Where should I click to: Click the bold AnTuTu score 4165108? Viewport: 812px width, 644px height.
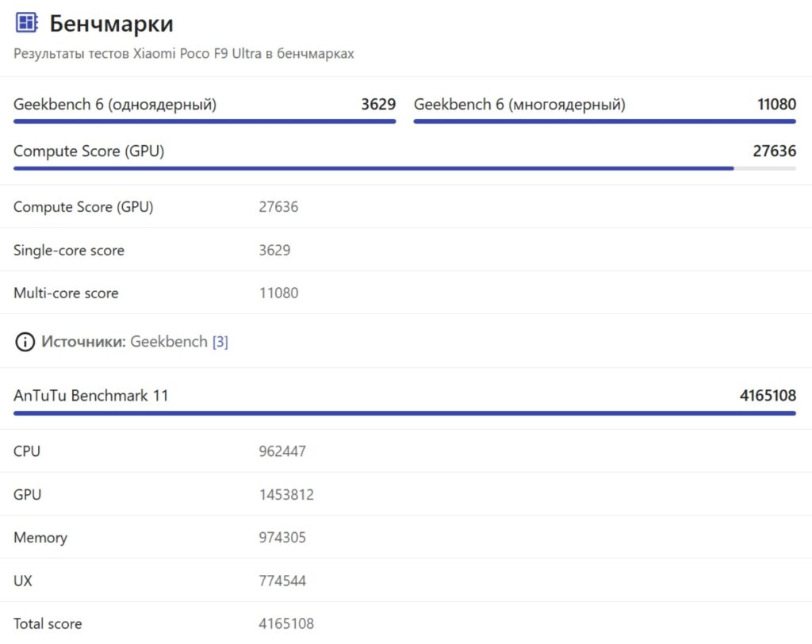[x=768, y=396]
